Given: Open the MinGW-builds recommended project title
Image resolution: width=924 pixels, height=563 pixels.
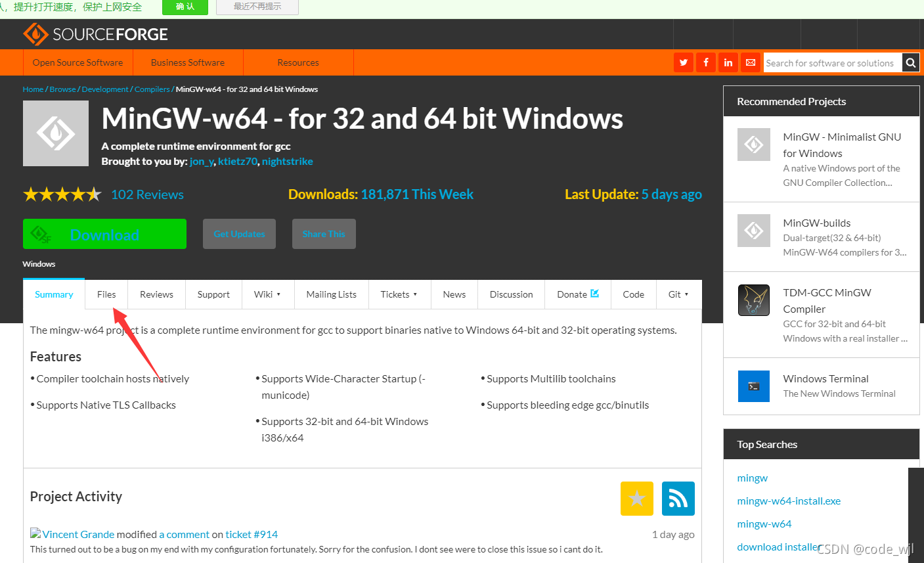Looking at the screenshot, I should click(817, 223).
